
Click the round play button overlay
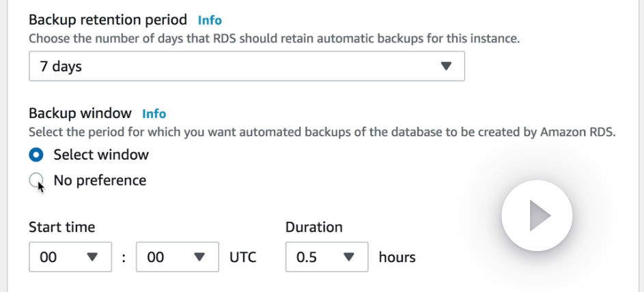click(537, 216)
